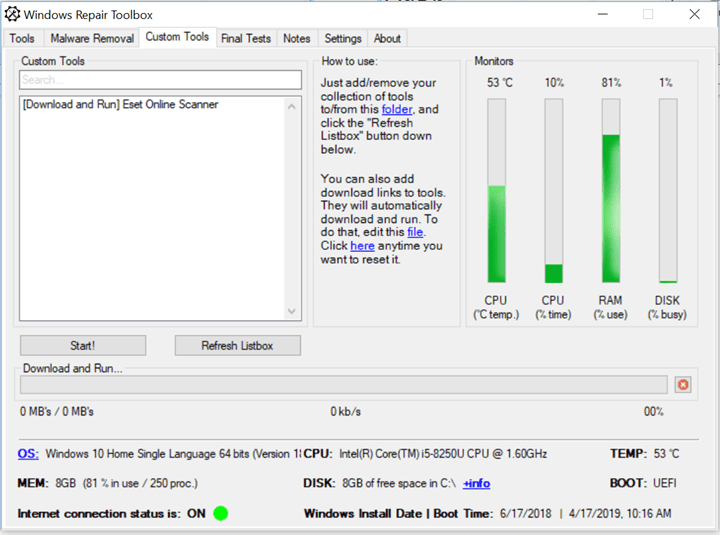Switch to the Tools tab
The width and height of the screenshot is (720, 535).
[x=22, y=38]
